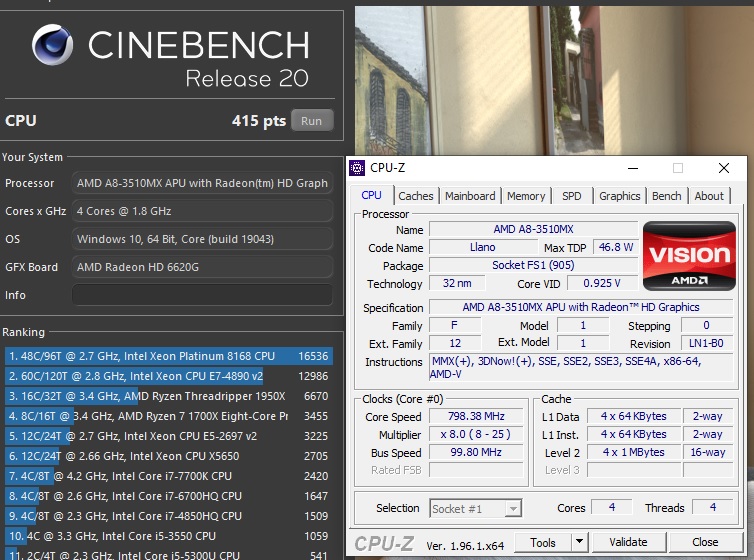Click the 415 pts CPU score

pyautogui.click(x=259, y=121)
